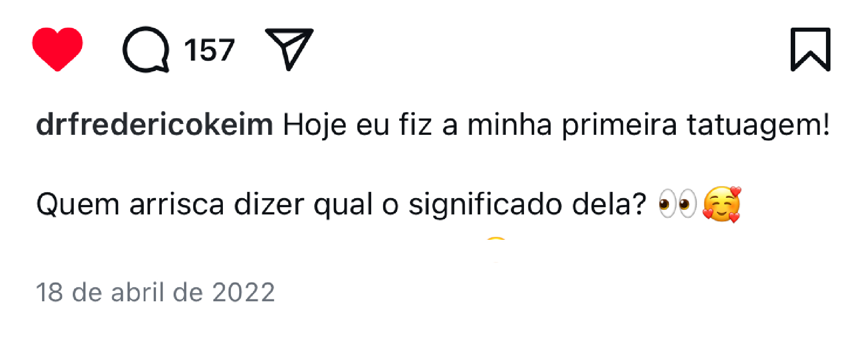The width and height of the screenshot is (868, 347).
Task: Click the year 2022 in the timestamp
Action: point(244,292)
